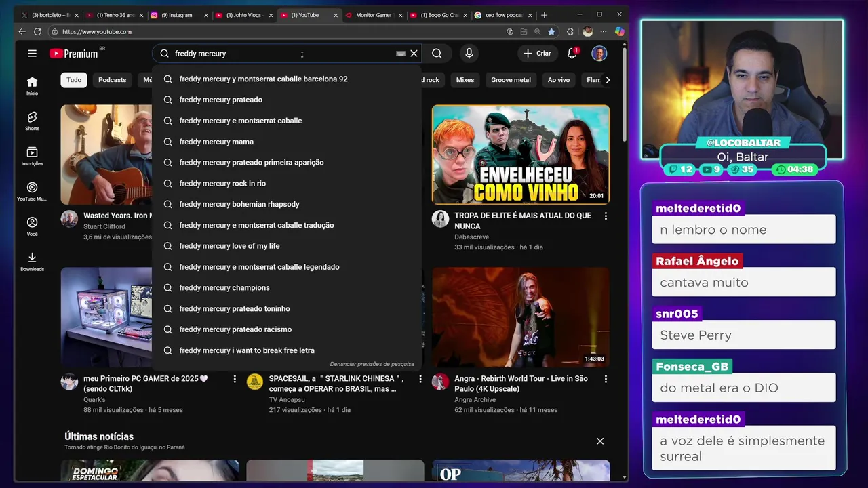This screenshot has width=868, height=488.
Task: Select the Tudo filter chip
Action: (74, 80)
